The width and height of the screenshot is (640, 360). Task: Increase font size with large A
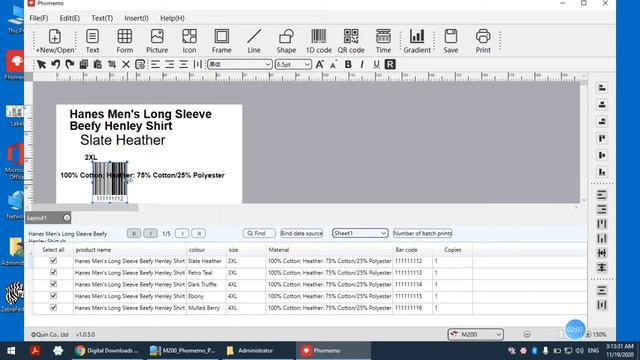pyautogui.click(x=320, y=64)
